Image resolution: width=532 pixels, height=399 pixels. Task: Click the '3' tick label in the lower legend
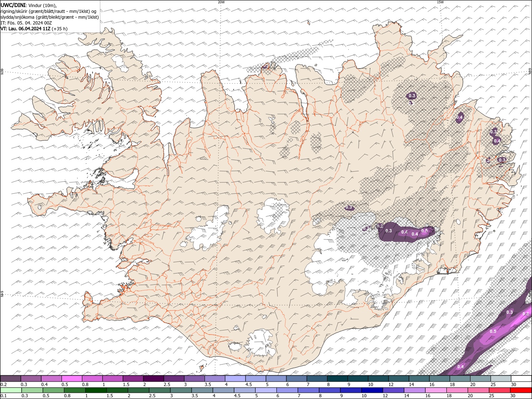(x=171, y=396)
